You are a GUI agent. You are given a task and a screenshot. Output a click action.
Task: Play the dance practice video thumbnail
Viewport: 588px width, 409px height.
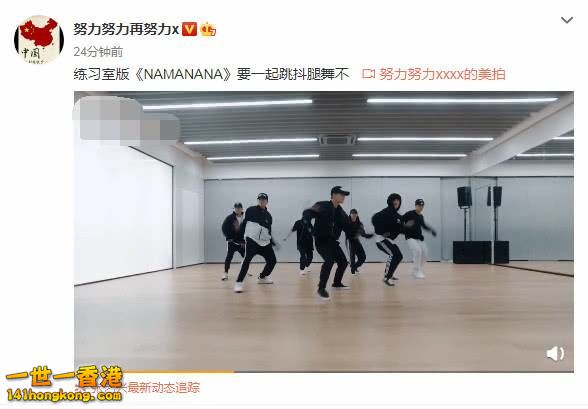[324, 231]
